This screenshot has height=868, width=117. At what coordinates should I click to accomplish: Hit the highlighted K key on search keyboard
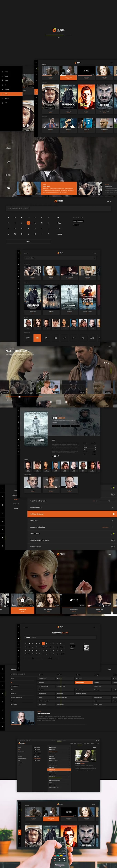pos(28,223)
